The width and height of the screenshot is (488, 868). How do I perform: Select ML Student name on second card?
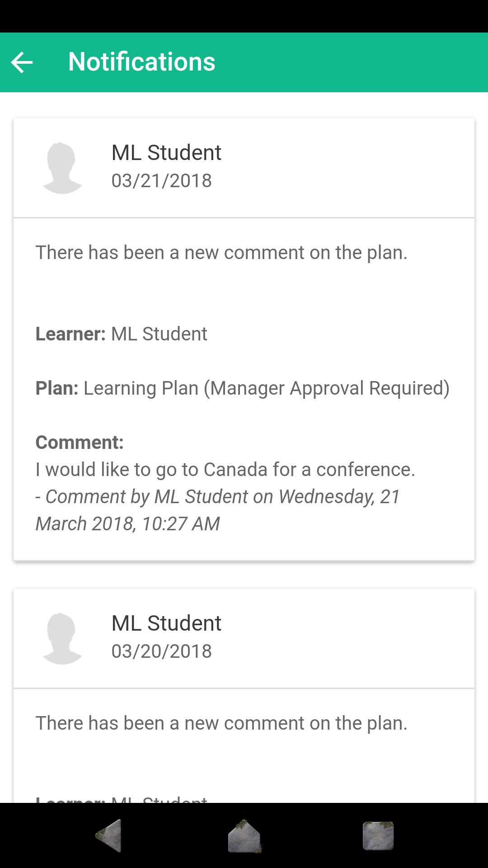point(166,623)
